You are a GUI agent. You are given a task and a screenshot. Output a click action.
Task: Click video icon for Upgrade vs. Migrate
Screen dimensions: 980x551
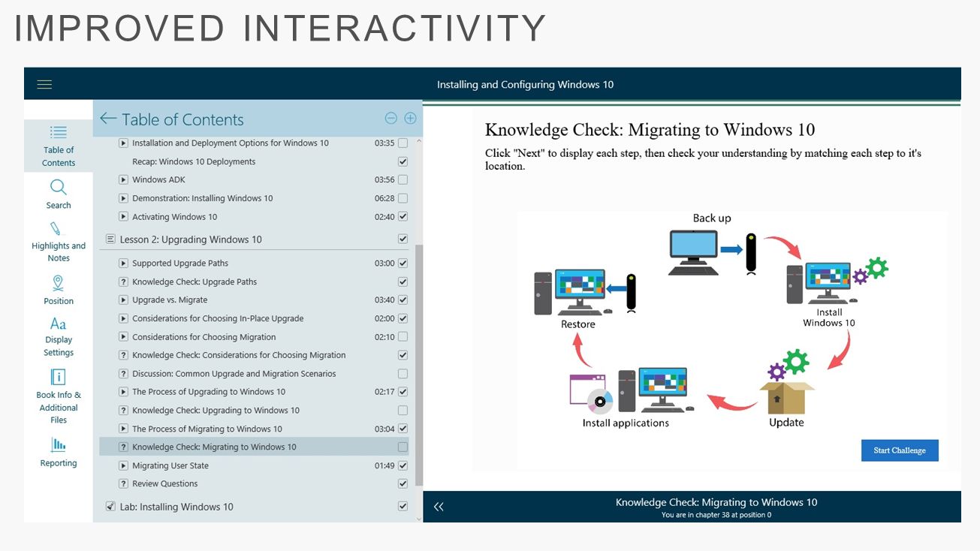click(124, 300)
